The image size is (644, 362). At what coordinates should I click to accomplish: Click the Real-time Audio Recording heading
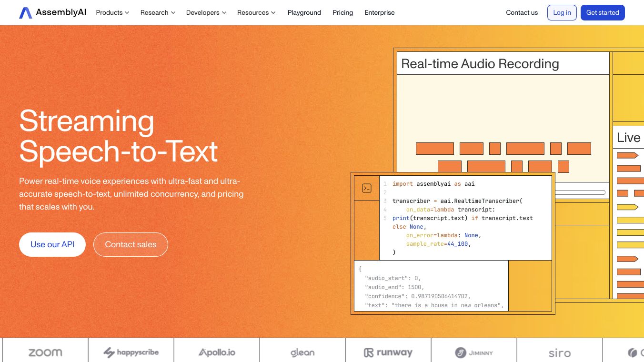pos(480,64)
